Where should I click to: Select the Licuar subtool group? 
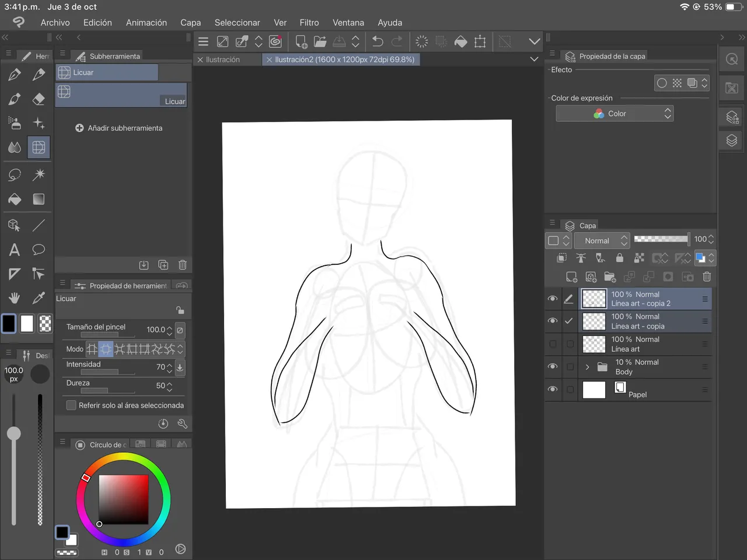pyautogui.click(x=107, y=72)
